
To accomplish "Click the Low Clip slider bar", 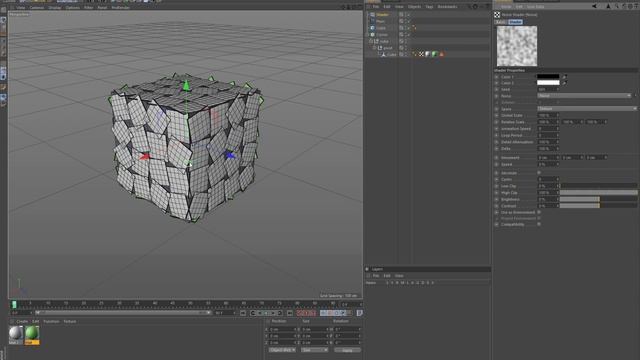I will [598, 186].
